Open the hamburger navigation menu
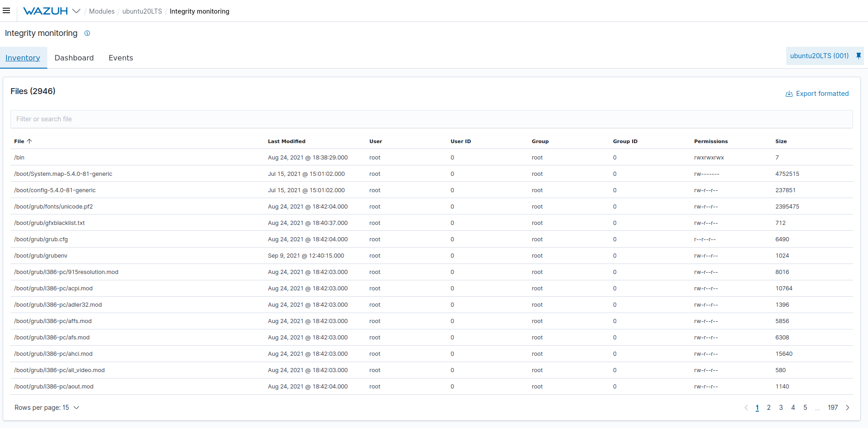 pyautogui.click(x=7, y=10)
